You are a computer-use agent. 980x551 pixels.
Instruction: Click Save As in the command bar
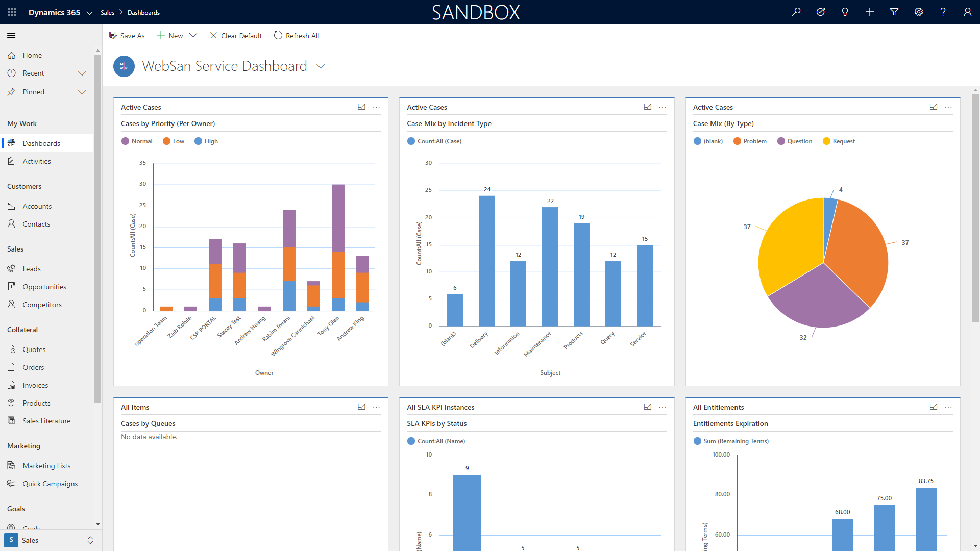click(127, 36)
